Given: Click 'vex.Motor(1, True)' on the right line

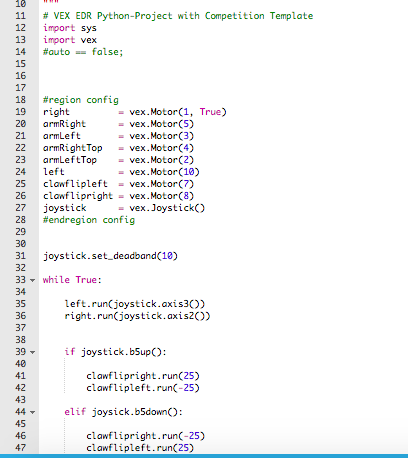Looking at the screenshot, I should coord(178,112).
